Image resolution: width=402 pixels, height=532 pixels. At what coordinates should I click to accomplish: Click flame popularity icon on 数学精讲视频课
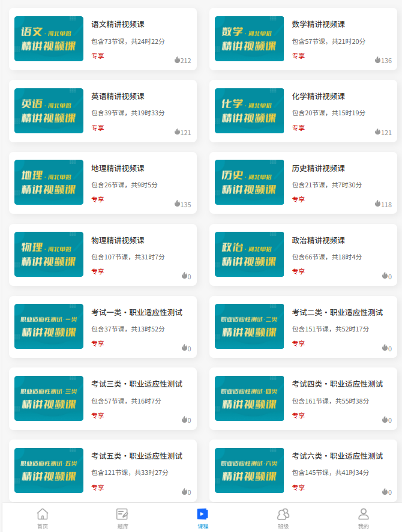click(x=377, y=60)
